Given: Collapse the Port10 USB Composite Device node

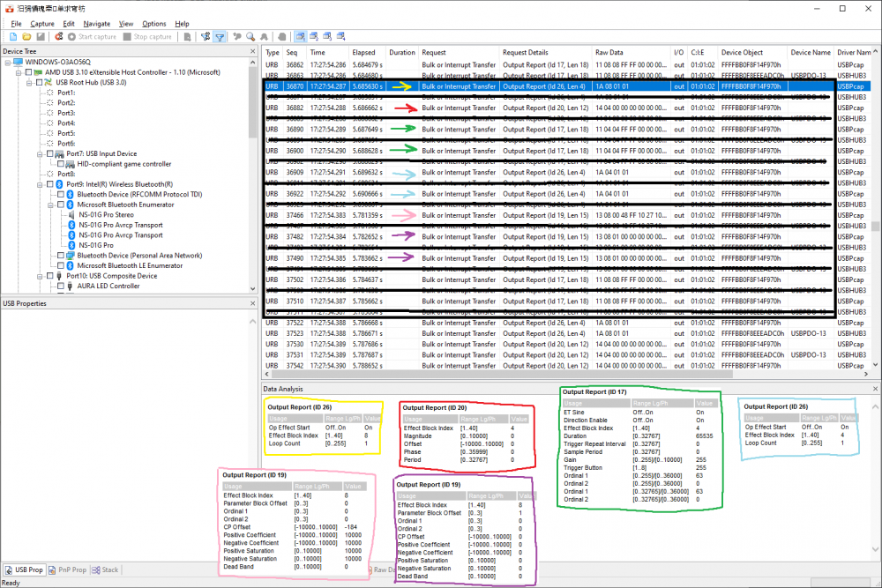Looking at the screenshot, I should click(39, 276).
